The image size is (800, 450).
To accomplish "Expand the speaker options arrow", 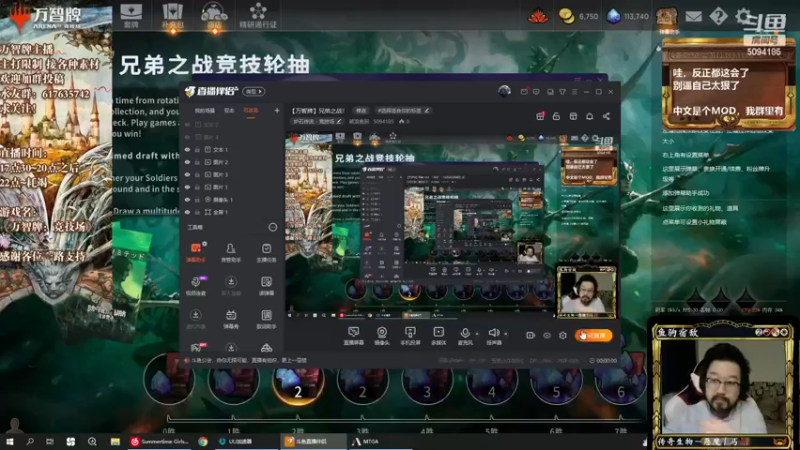I will click(x=506, y=334).
